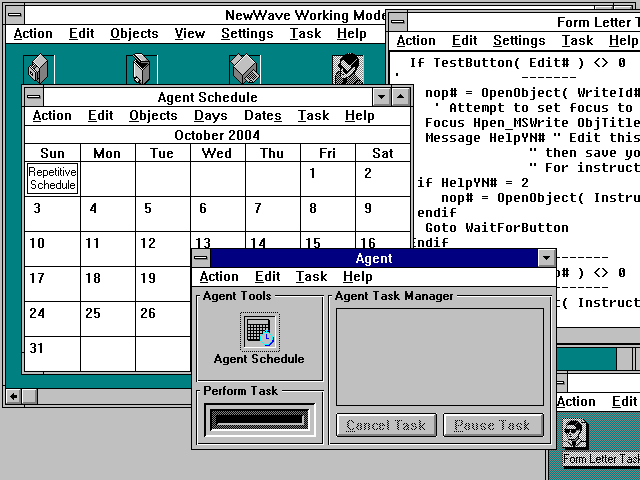Open the Agent Schedule tool icon

pos(259,332)
